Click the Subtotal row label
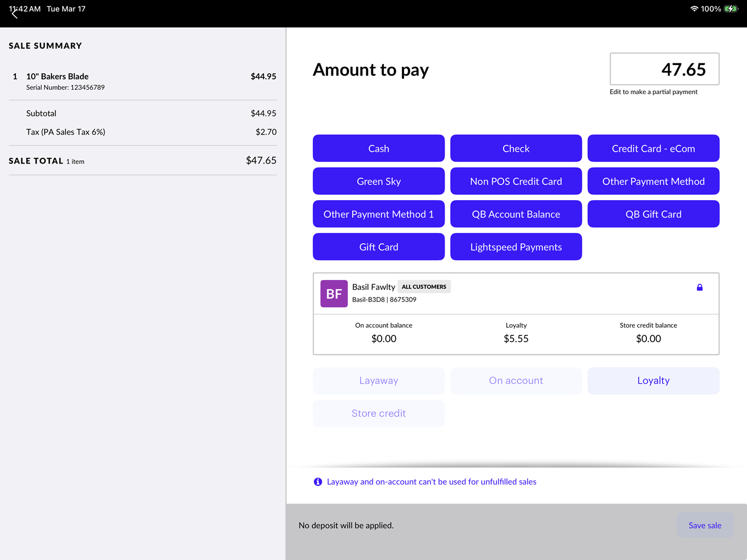The width and height of the screenshot is (747, 560). pos(41,113)
